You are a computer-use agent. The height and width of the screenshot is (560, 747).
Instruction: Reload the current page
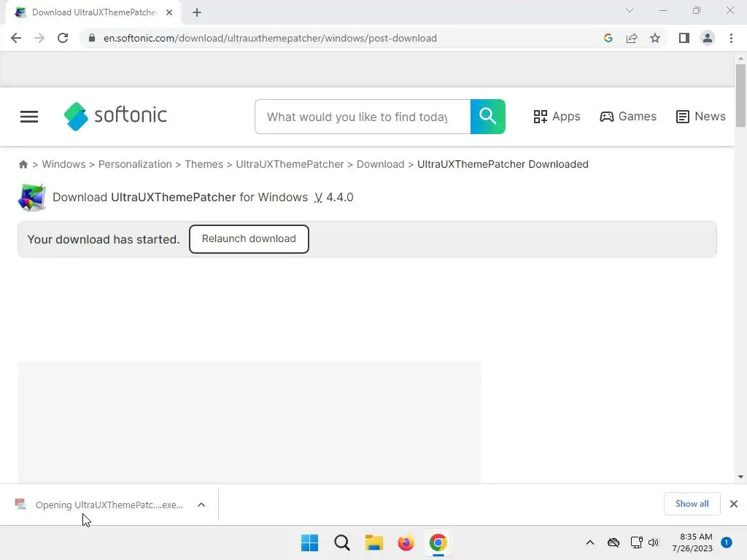click(63, 38)
